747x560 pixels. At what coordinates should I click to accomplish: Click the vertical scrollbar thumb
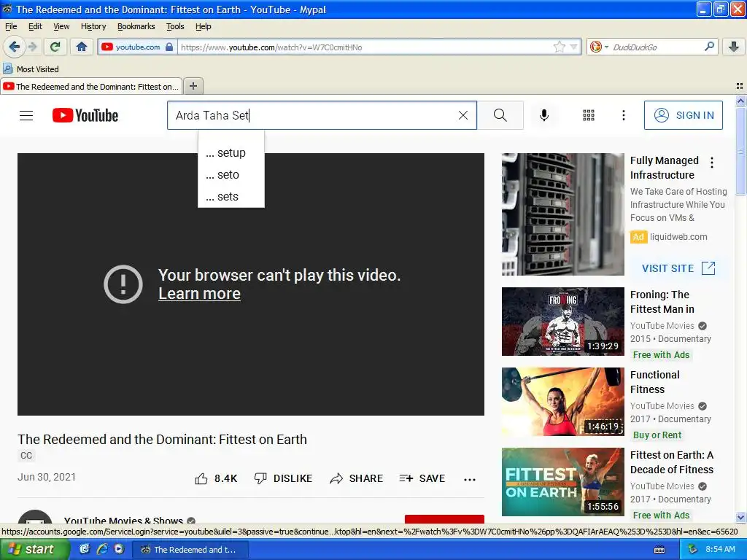pos(740,151)
